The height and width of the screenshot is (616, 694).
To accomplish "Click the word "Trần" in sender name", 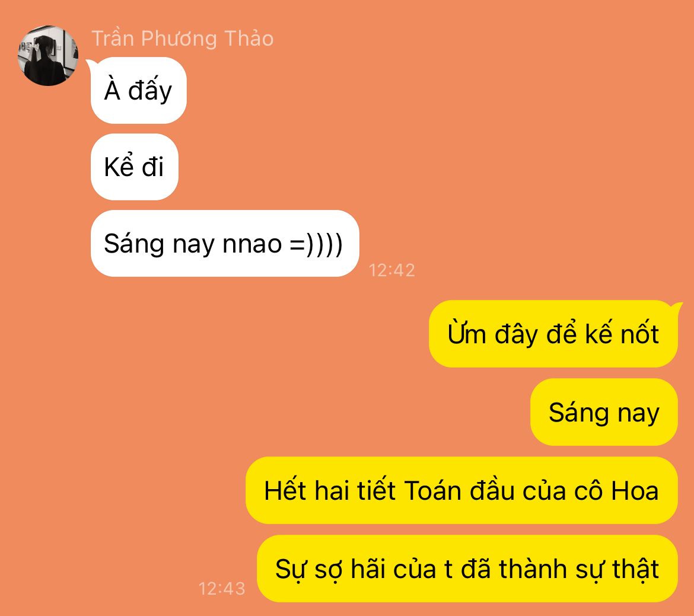I will click(113, 39).
